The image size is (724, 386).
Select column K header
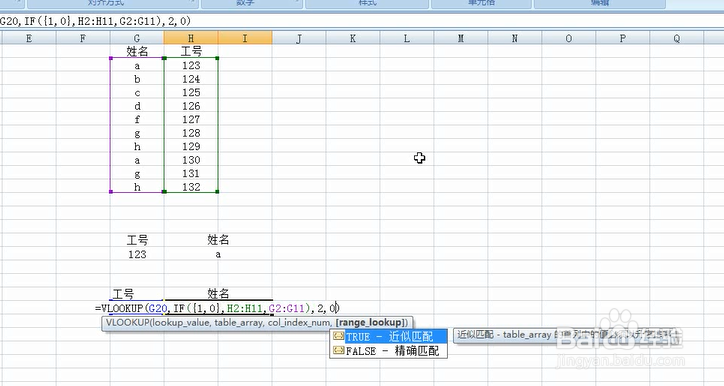353,38
